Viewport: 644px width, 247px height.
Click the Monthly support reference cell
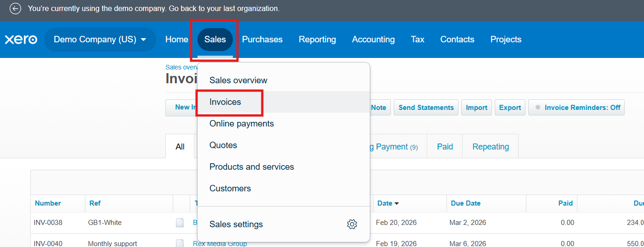pos(113,243)
